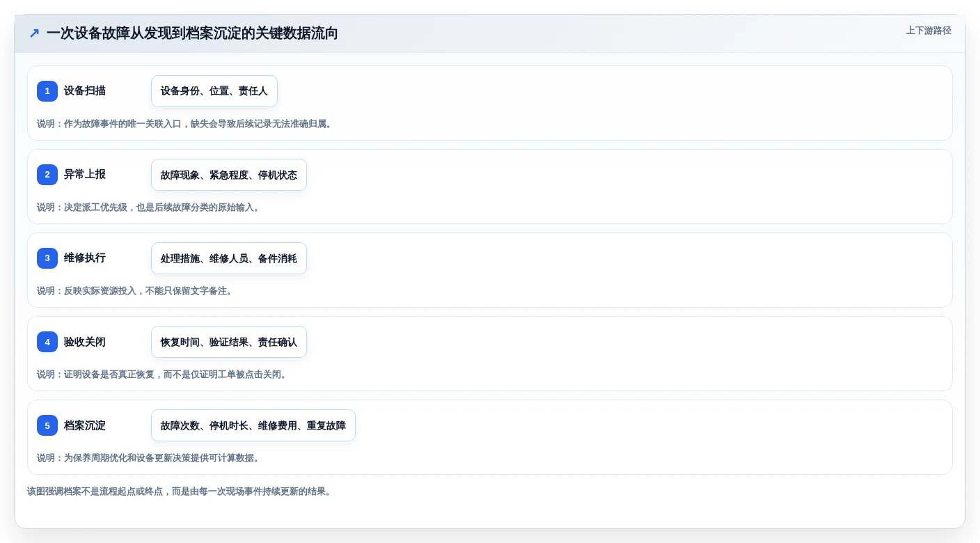Click the 故障次数、停机时长、维修费用、重复故障 chip
The height and width of the screenshot is (543, 980).
click(253, 425)
